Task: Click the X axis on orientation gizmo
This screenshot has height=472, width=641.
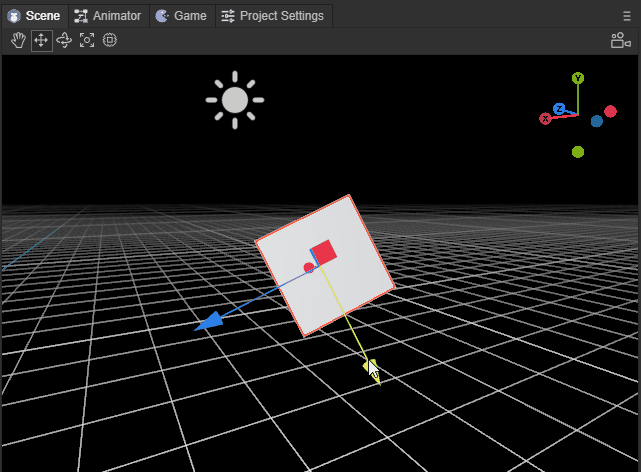Action: [546, 119]
